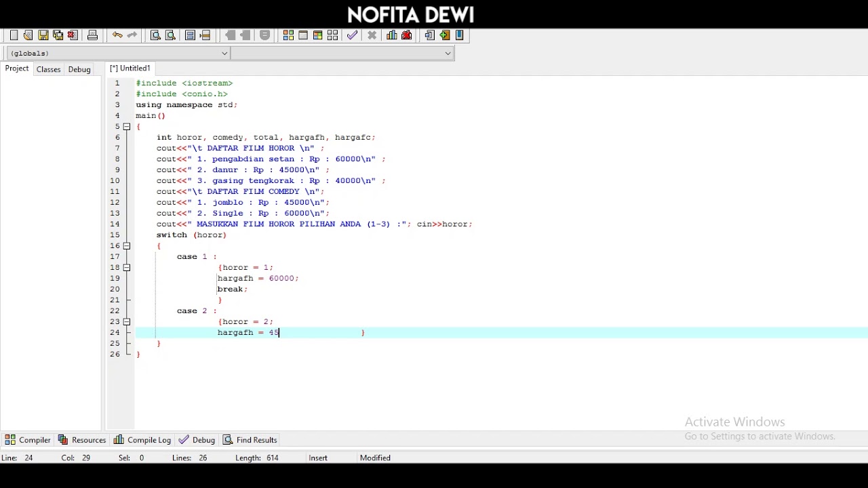Click the Compile and Run toolbar icon
The height and width of the screenshot is (488, 868).
pyautogui.click(x=317, y=35)
